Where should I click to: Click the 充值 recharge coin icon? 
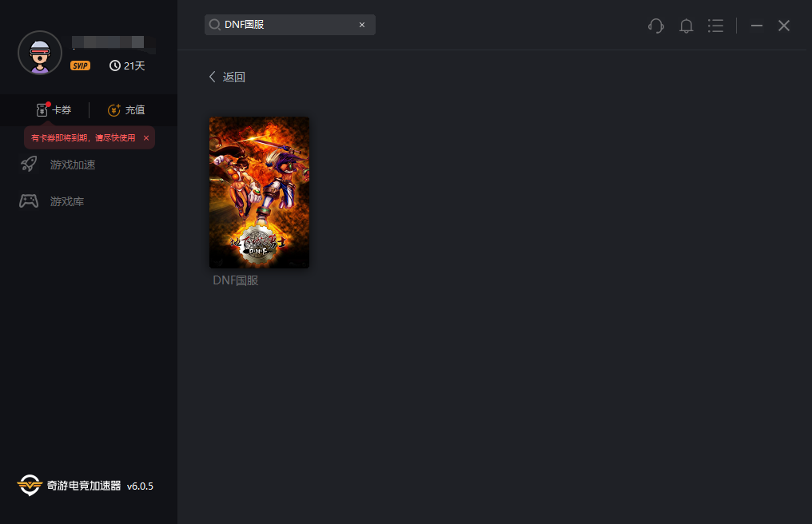coord(114,109)
